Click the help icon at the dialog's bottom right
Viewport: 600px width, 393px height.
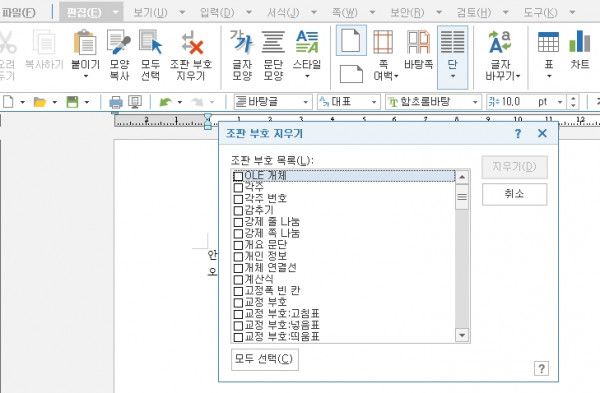(x=541, y=369)
